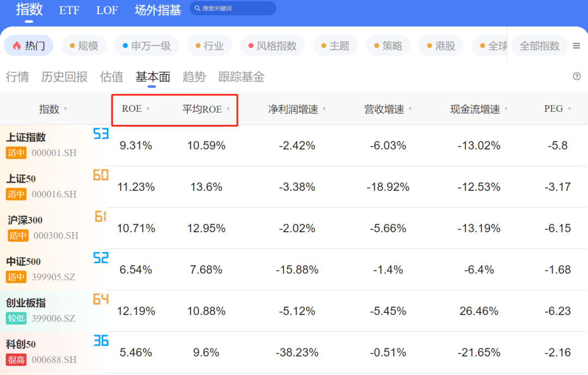Image resolution: width=588 pixels, height=375 pixels.
Task: Select the 港股 category chip
Action: click(440, 46)
